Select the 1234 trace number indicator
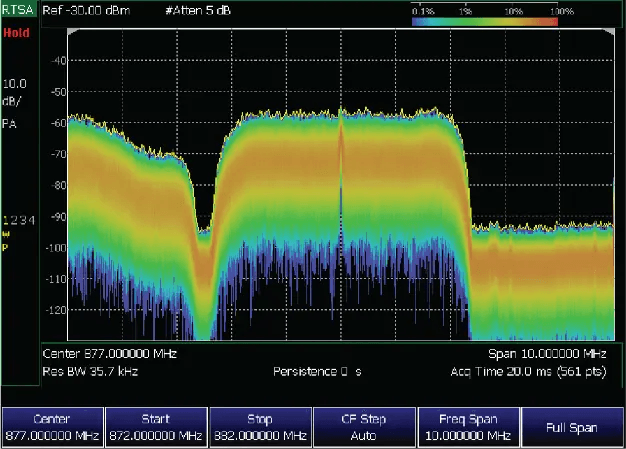Viewport: 626px width, 449px height. tap(19, 219)
